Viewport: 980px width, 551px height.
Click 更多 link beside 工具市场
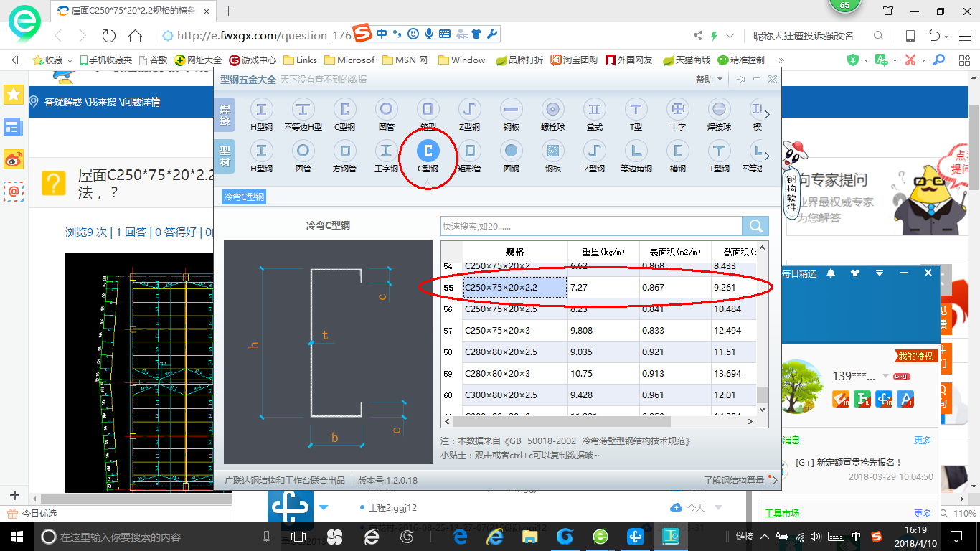coord(923,514)
